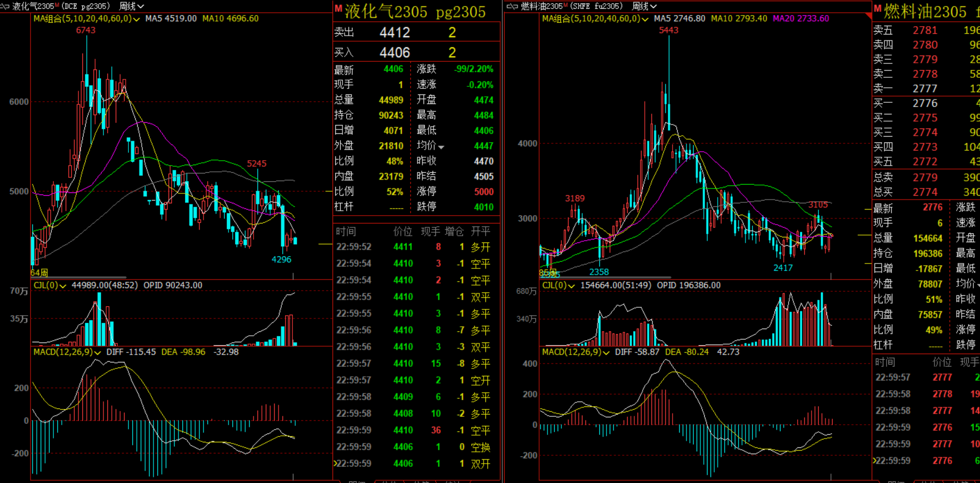Click the 增仓 column header in tick list
Viewport: 980px width, 483px height.
[454, 231]
